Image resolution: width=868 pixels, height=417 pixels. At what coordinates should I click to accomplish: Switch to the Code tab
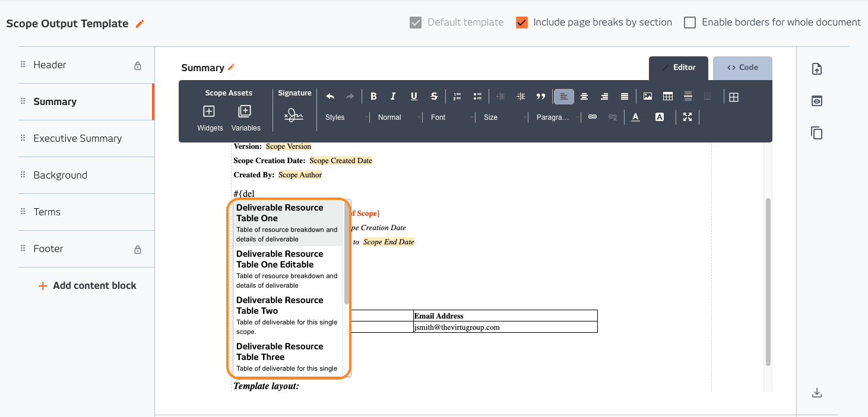click(x=743, y=68)
